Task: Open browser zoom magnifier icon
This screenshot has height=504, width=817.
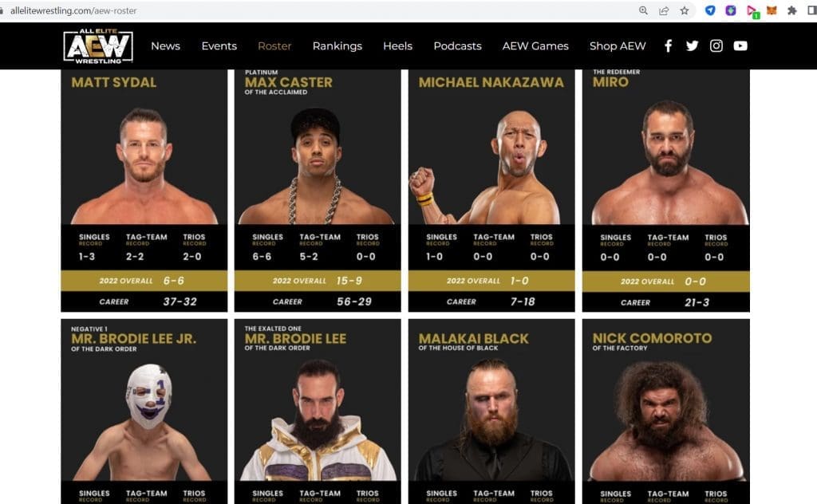Action: [644, 10]
